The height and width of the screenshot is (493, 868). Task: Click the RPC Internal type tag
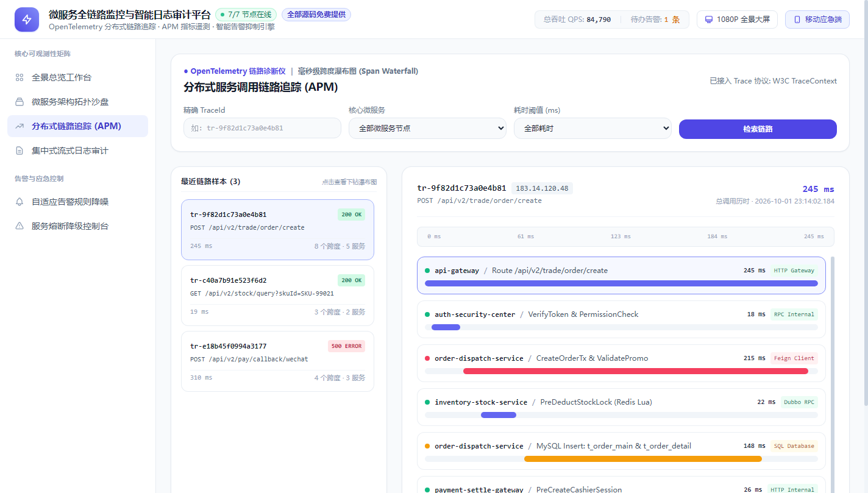click(794, 314)
